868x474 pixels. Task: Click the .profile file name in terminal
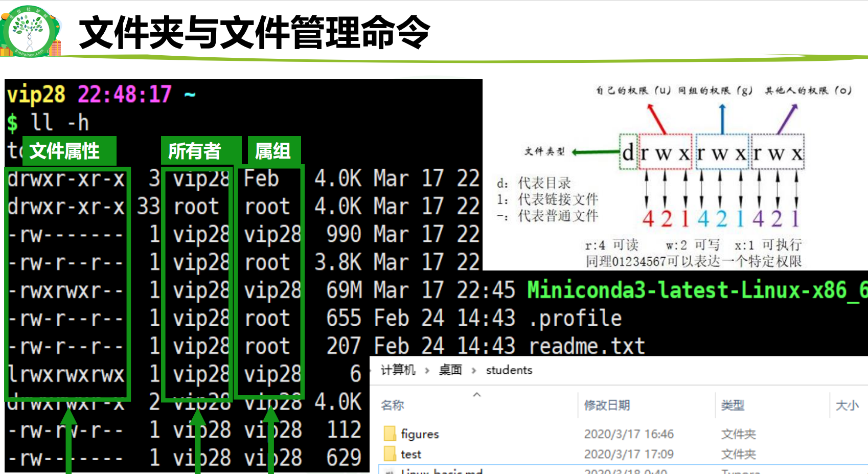coord(575,318)
